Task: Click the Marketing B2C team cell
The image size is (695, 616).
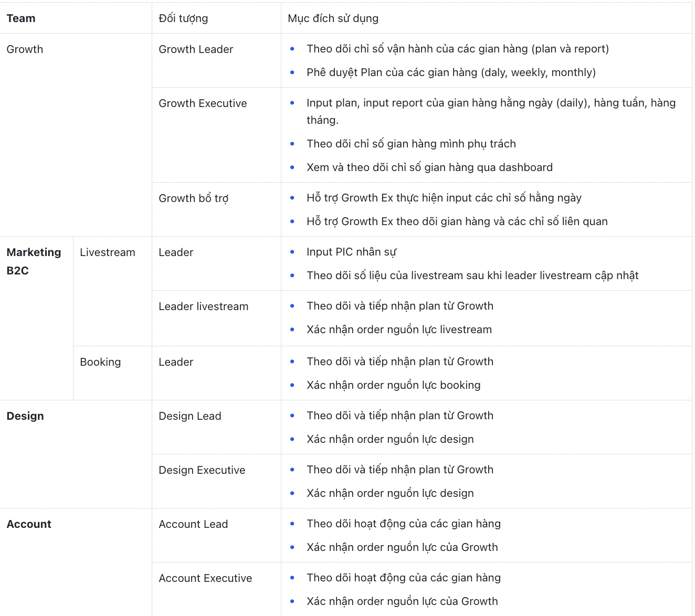Action: coord(34,261)
